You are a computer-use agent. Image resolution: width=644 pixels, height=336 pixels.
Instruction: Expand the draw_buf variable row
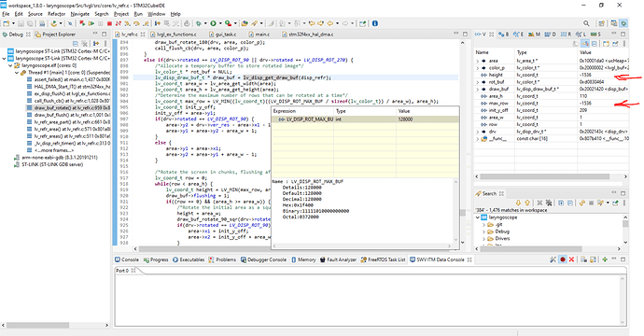click(477, 90)
